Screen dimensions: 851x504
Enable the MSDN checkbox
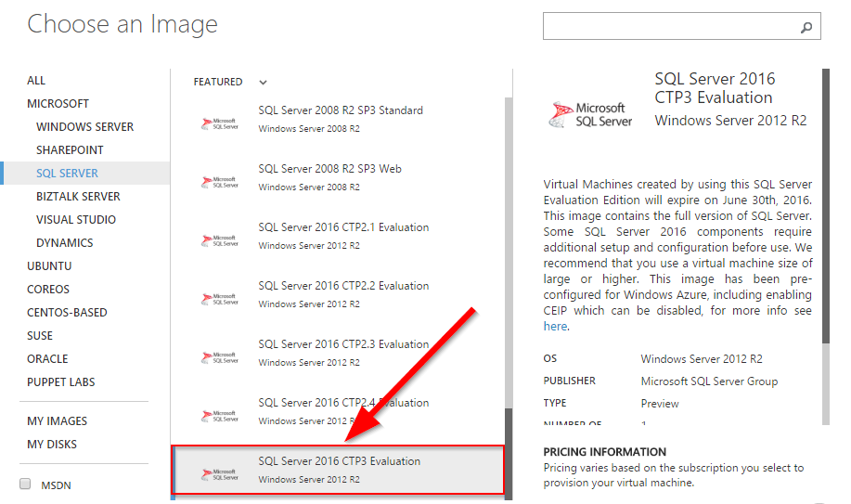pos(25,484)
